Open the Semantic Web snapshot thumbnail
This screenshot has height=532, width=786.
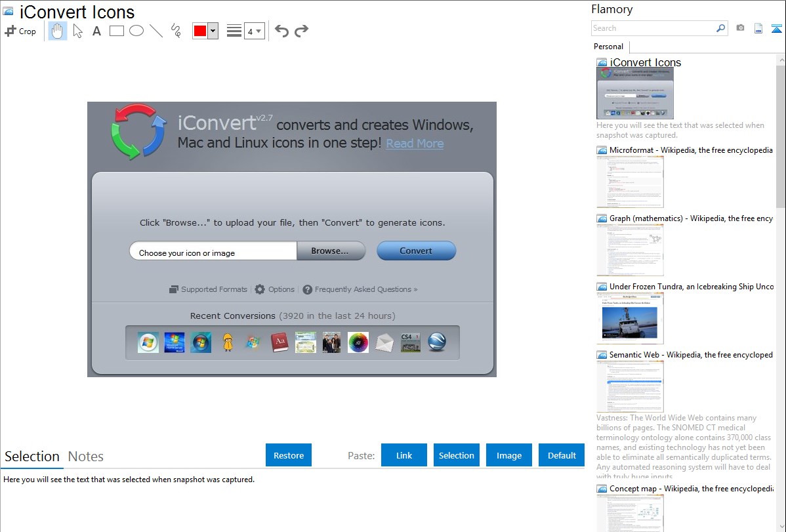[630, 386]
